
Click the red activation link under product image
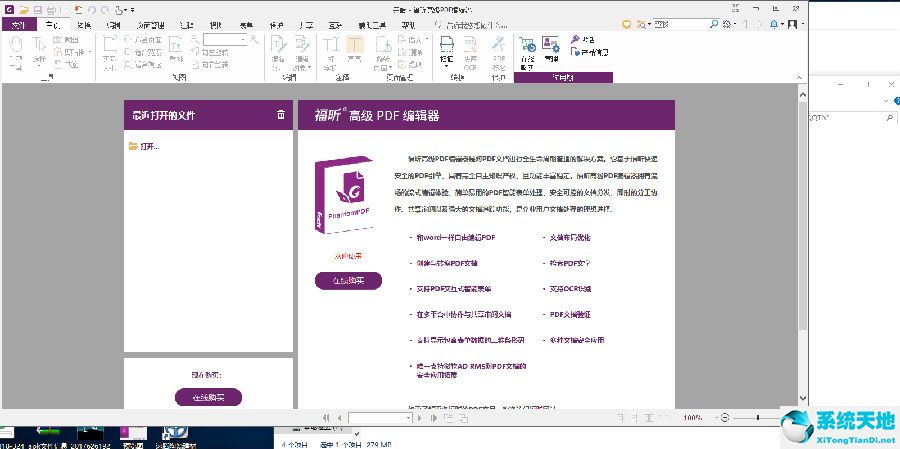tap(348, 256)
